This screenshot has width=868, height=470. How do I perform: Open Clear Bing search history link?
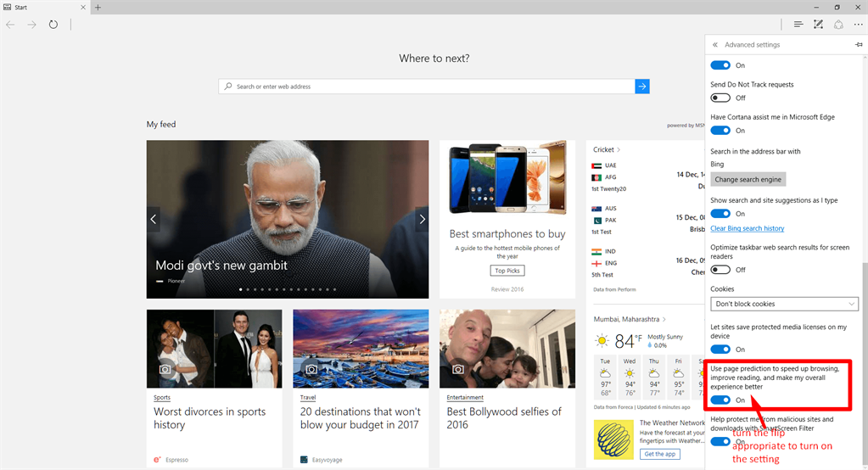click(x=748, y=228)
